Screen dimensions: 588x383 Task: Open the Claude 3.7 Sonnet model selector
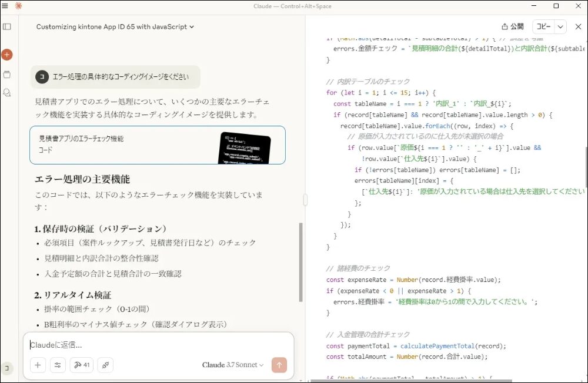tap(232, 365)
